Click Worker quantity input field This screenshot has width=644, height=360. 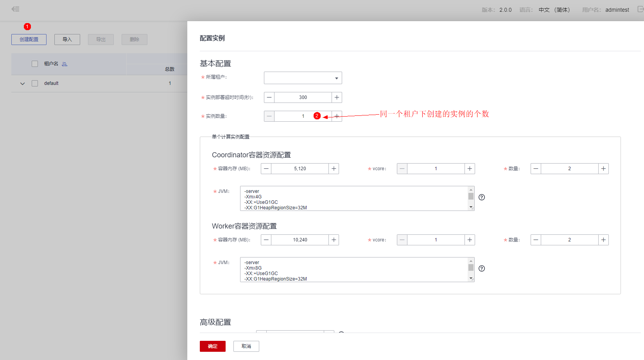[570, 240]
